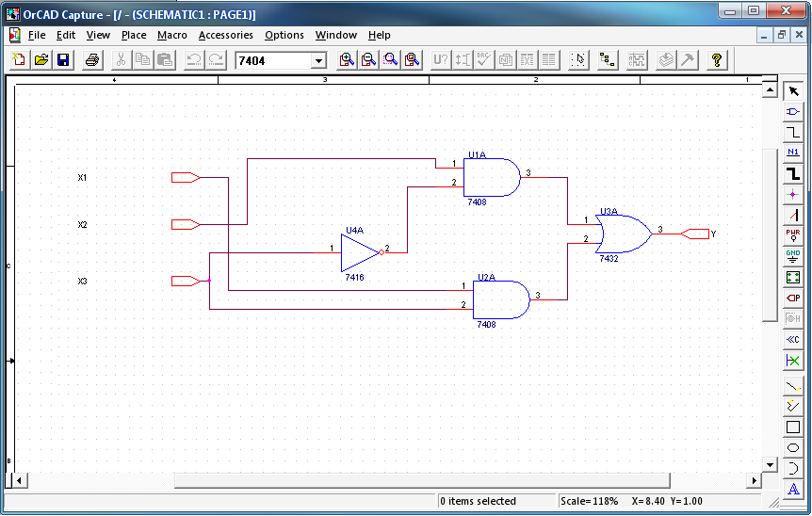The image size is (812, 516).
Task: Choose the Place Net Alias N1 tool
Action: pyautogui.click(x=793, y=153)
